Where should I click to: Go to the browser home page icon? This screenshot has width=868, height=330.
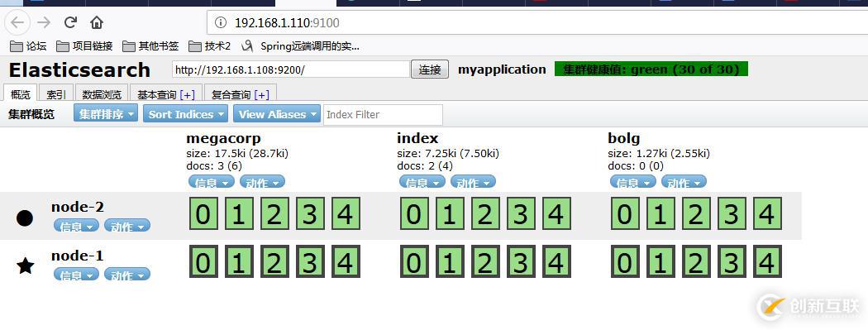97,22
